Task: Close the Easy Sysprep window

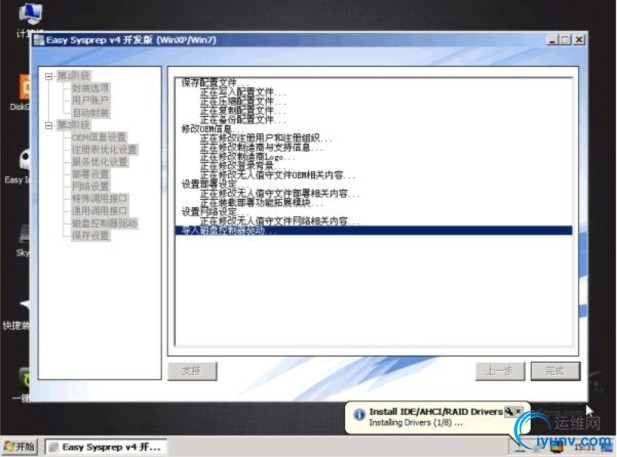Action: click(579, 40)
